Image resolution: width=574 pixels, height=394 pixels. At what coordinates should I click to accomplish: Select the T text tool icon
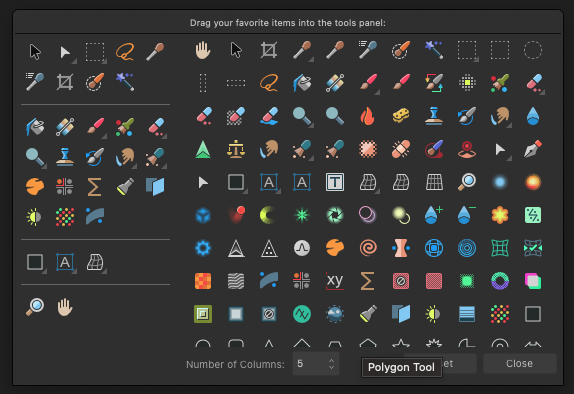(335, 182)
